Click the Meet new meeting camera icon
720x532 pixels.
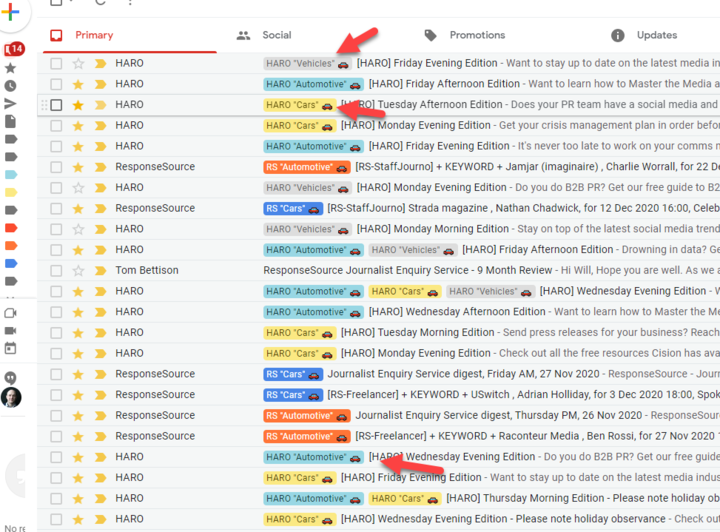click(x=10, y=313)
